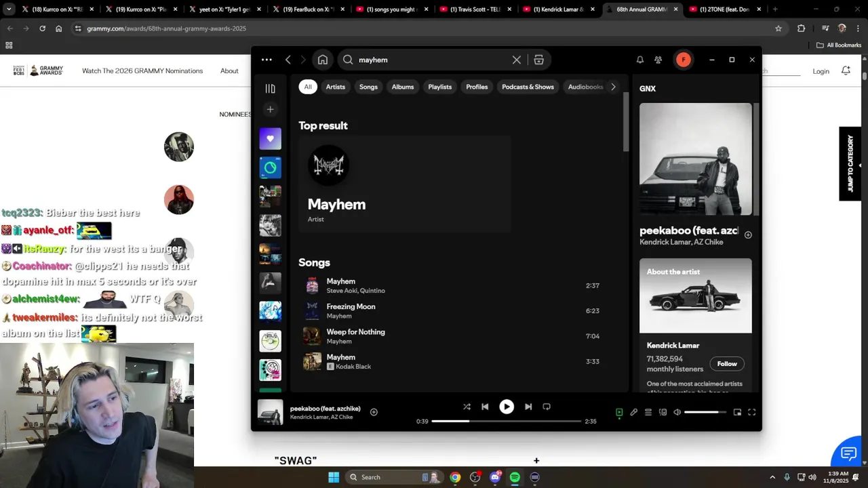Screen dimensions: 868x488
Task: Bookmark this page with star icon
Action: [x=778, y=28]
